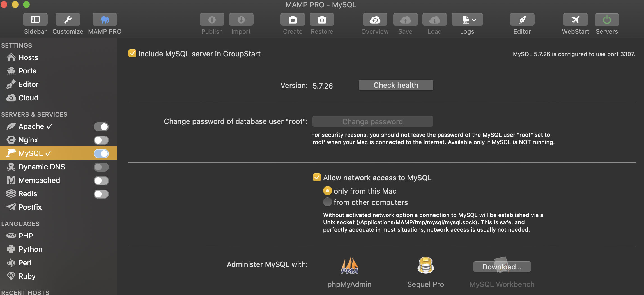Viewport: 644px width, 295px height.
Task: Open the cloud Overview icon
Action: click(375, 20)
